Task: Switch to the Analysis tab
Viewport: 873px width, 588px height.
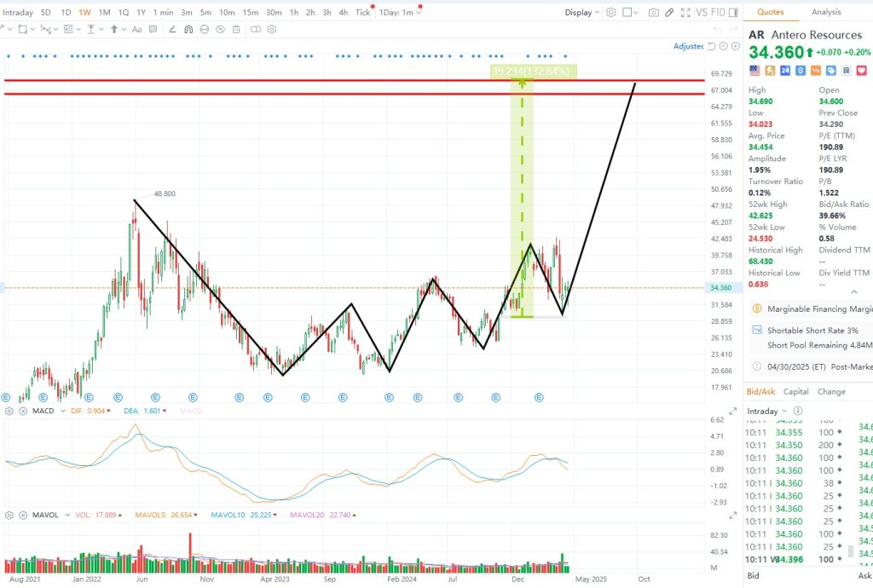Action: [826, 12]
